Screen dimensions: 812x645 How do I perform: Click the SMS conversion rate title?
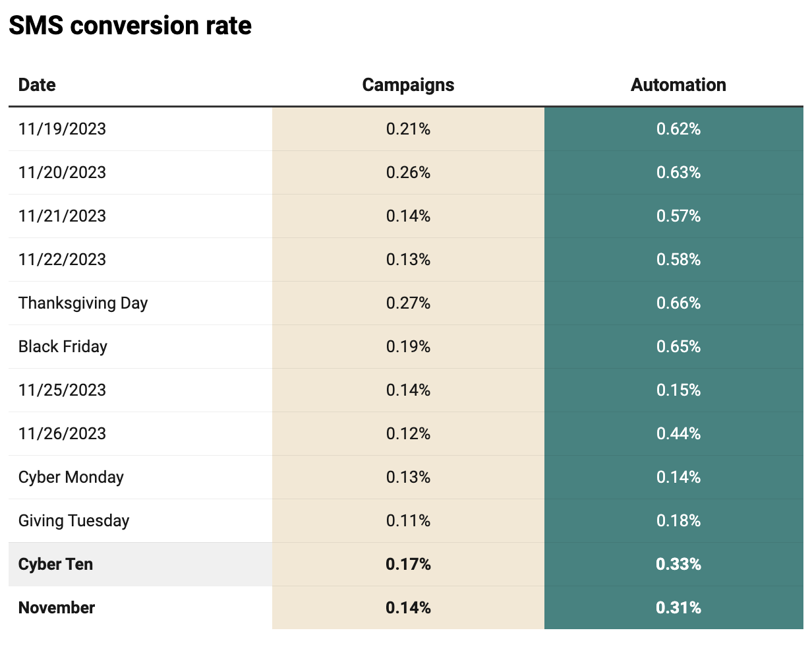(x=130, y=26)
